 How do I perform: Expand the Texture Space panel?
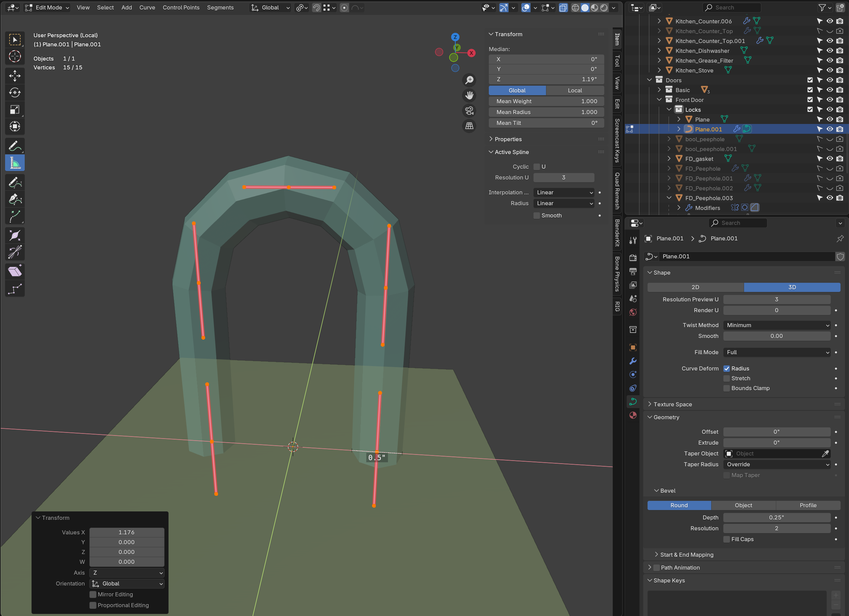click(x=672, y=404)
